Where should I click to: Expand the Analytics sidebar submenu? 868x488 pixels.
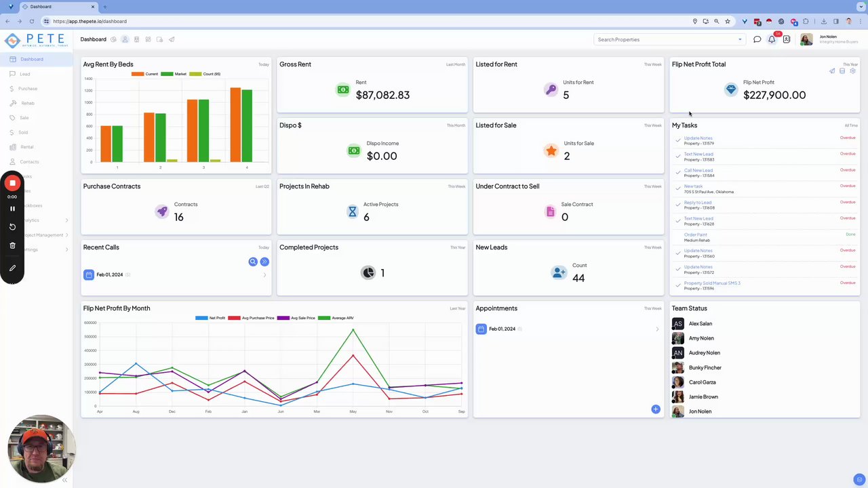(66, 220)
